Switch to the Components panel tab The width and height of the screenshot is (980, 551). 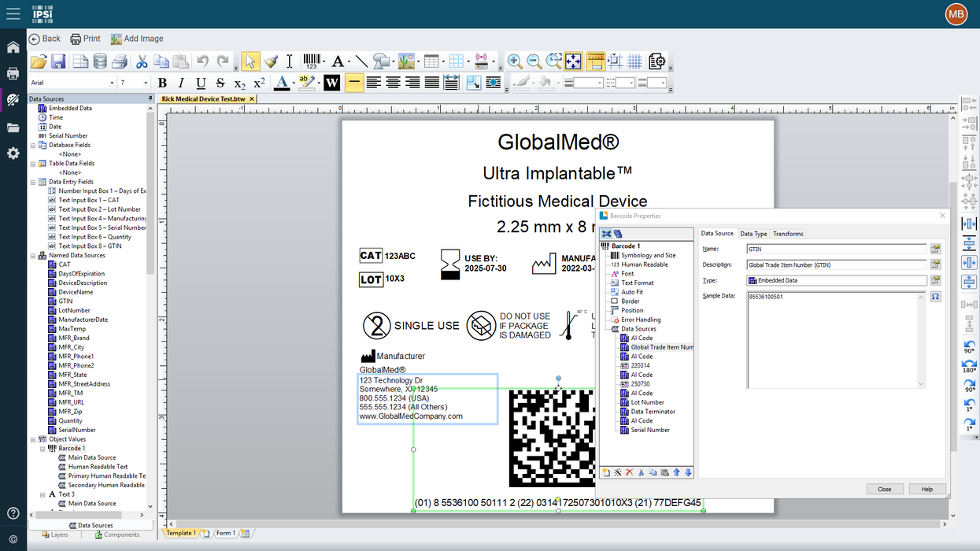117,534
